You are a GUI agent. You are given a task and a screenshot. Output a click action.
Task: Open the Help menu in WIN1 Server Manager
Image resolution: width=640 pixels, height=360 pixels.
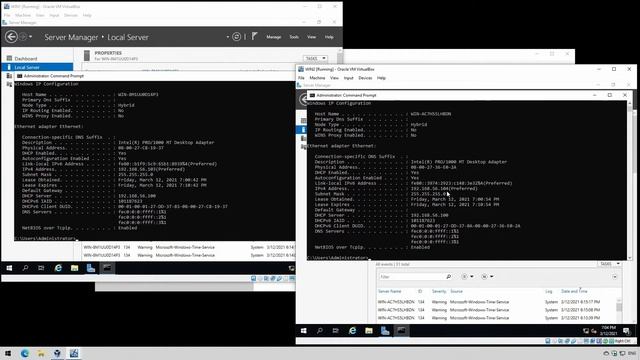329,37
